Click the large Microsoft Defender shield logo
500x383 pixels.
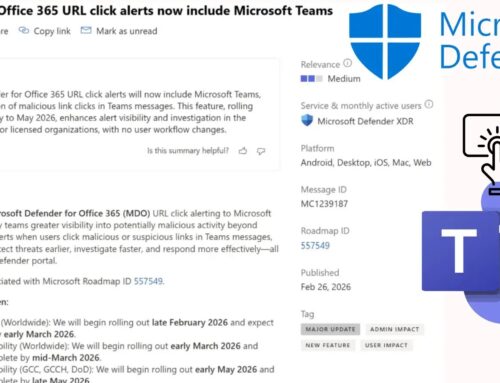(385, 41)
